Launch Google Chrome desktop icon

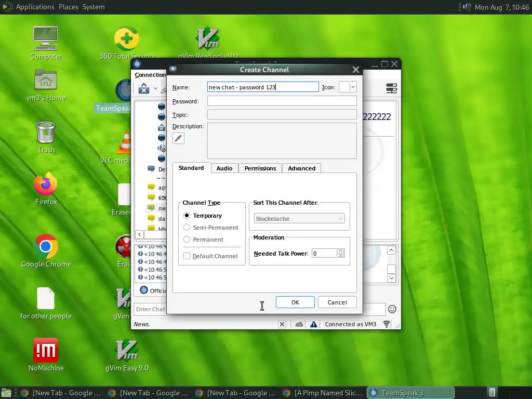[x=46, y=251]
